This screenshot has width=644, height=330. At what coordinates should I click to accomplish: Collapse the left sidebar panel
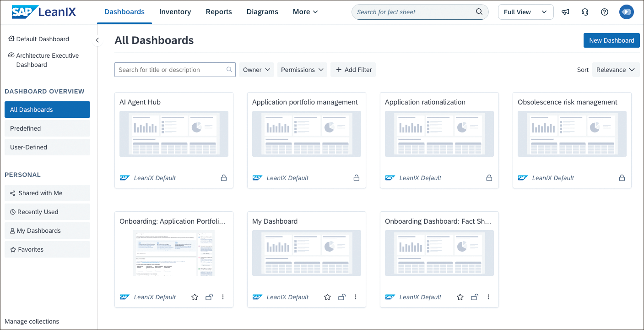(97, 40)
